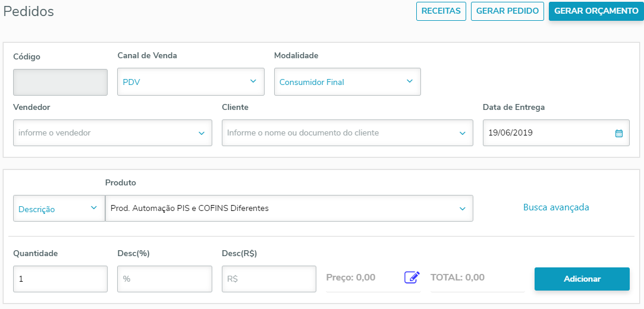The width and height of the screenshot is (644, 309).
Task: Open the calendar picker for Data de Entrega
Action: (618, 133)
